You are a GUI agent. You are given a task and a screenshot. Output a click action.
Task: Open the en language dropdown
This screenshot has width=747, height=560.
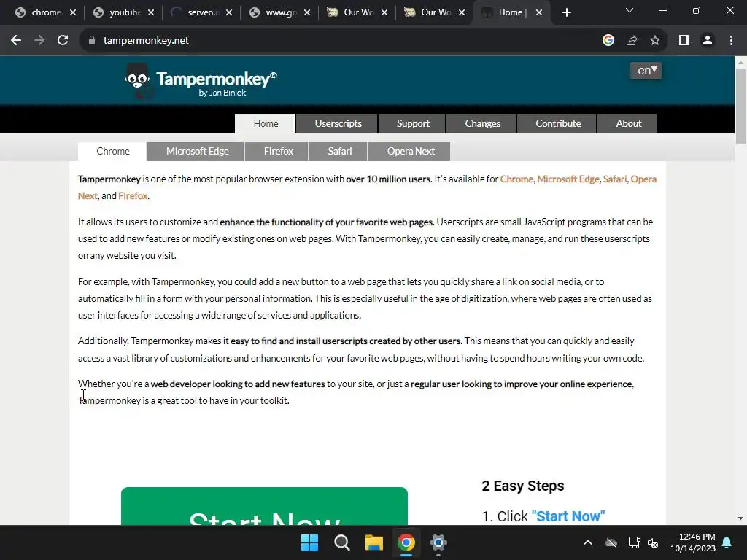pyautogui.click(x=646, y=71)
